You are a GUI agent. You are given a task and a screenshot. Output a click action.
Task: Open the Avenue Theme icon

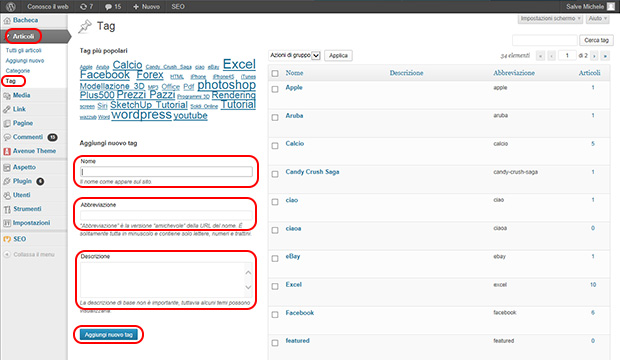point(7,151)
